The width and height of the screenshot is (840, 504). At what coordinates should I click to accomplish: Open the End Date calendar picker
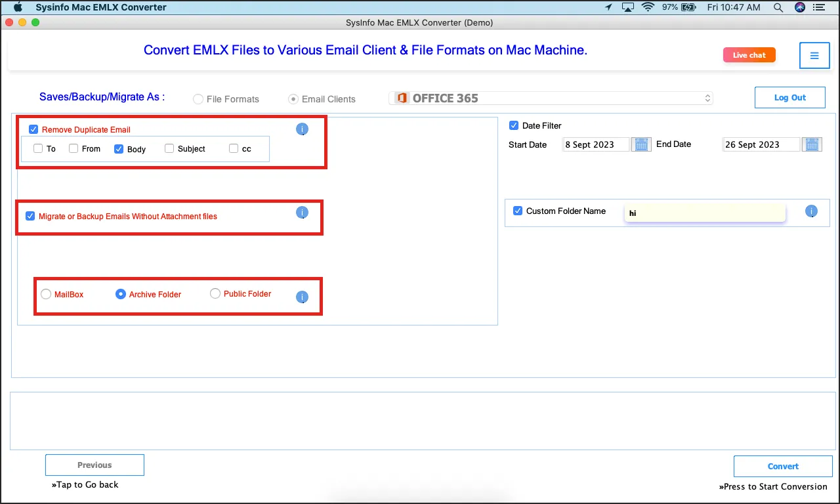(x=812, y=144)
